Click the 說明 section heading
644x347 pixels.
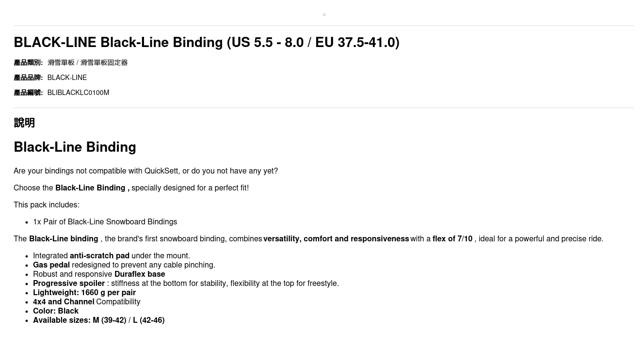[x=24, y=123]
